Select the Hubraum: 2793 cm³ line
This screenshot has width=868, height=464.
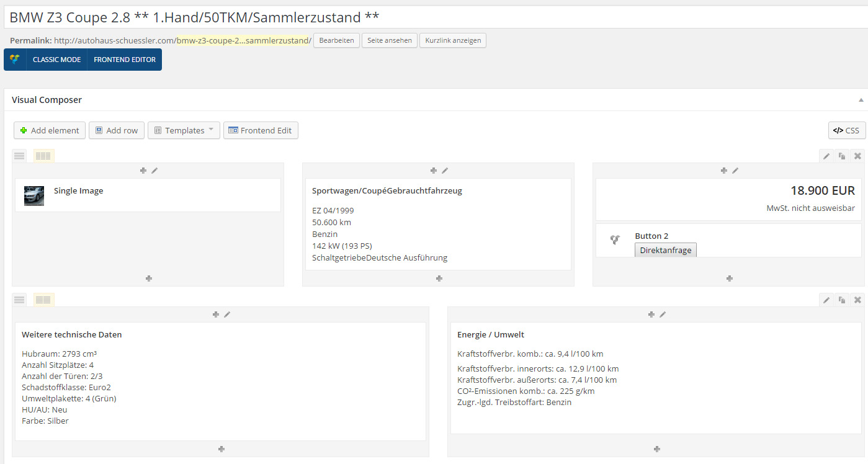coord(59,354)
